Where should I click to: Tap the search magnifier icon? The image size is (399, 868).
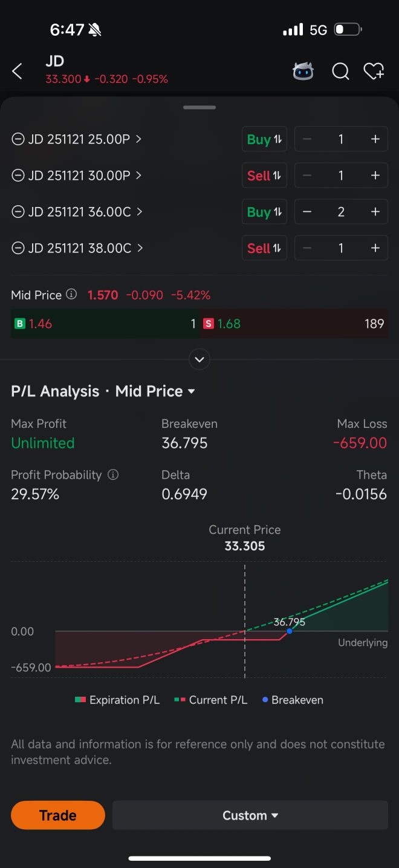(340, 71)
